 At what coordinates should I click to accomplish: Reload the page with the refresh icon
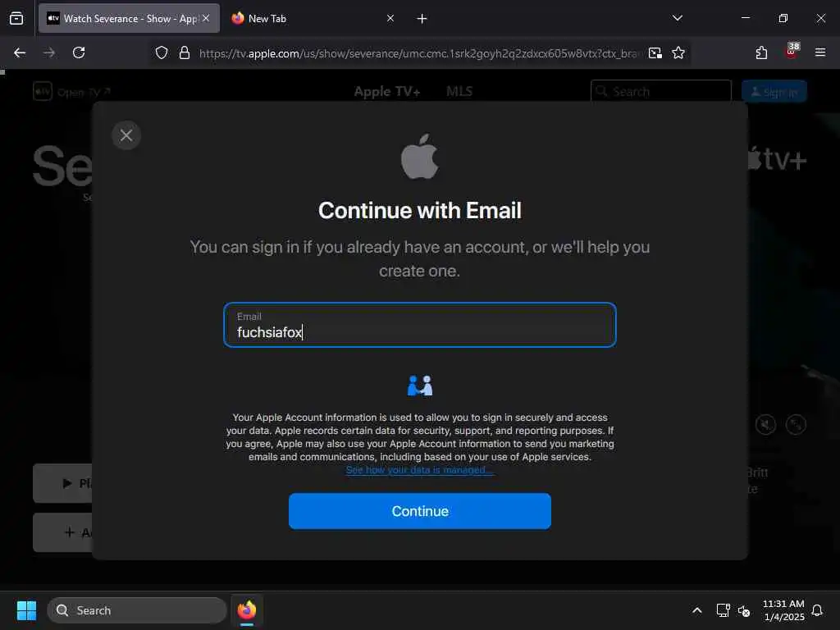pos(79,52)
